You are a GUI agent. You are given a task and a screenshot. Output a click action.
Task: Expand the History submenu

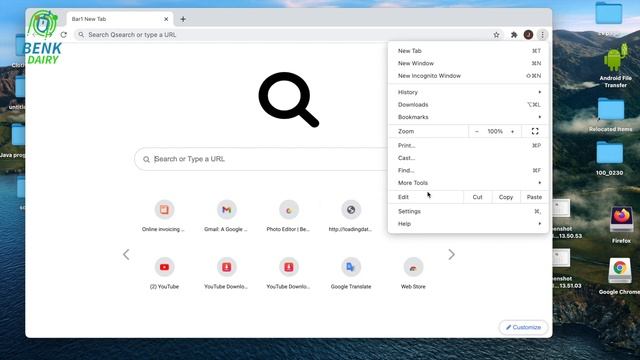468,92
